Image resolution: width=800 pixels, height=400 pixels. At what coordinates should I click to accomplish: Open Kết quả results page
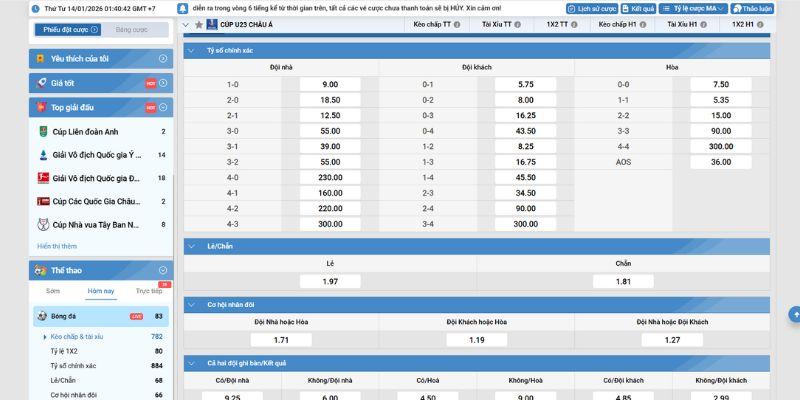[x=638, y=9]
